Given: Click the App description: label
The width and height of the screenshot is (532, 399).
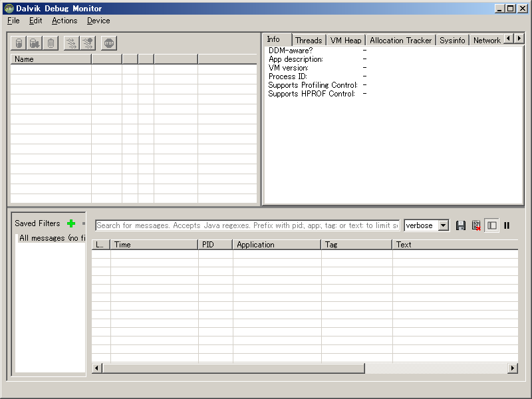Looking at the screenshot, I should [295, 59].
